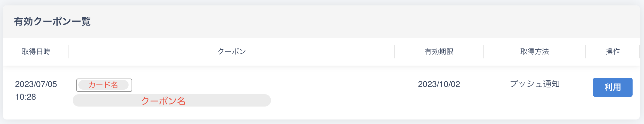Click the 操作 column header
This screenshot has height=124, width=644.
pyautogui.click(x=612, y=52)
